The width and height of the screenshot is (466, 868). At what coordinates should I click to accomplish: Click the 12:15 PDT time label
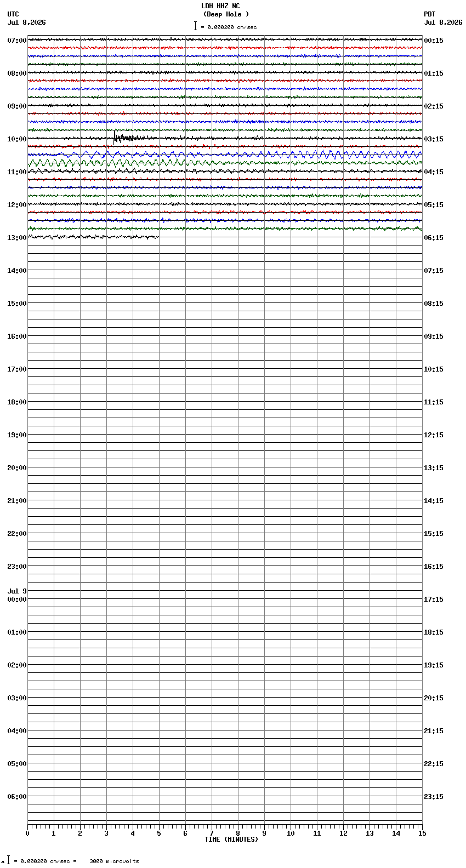[434, 435]
